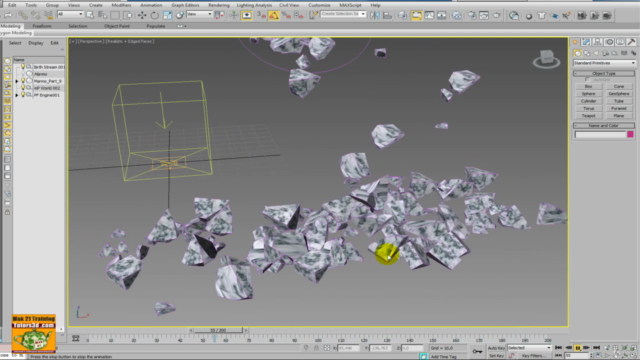Open the Display command panel tab
The width and height of the screenshot is (640, 360).
(620, 42)
